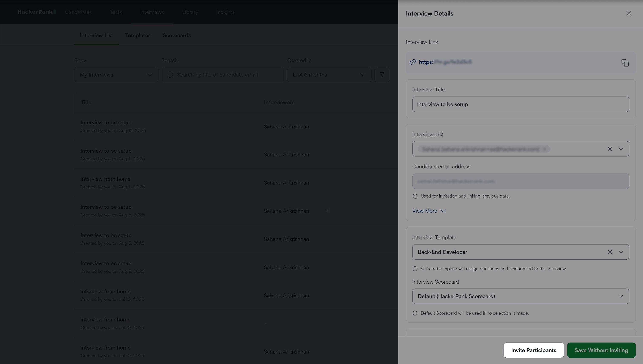Close the Interview Details panel
The image size is (643, 364).
[629, 13]
